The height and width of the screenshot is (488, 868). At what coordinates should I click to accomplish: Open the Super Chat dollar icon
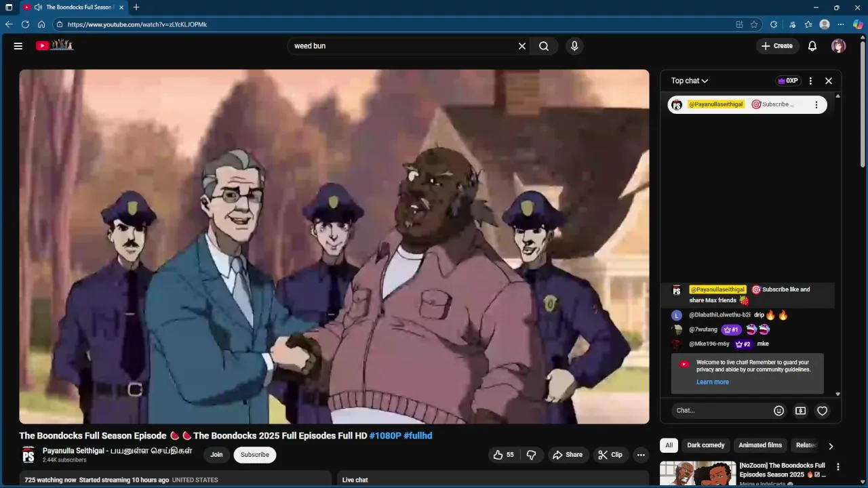tap(801, 411)
